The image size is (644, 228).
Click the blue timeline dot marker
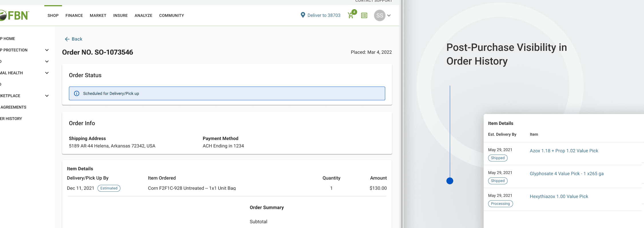click(450, 181)
